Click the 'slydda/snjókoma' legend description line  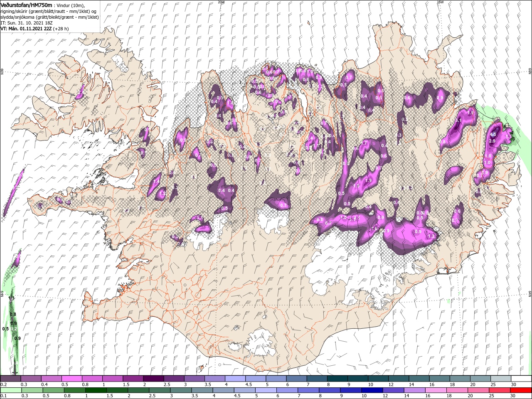(x=49, y=17)
